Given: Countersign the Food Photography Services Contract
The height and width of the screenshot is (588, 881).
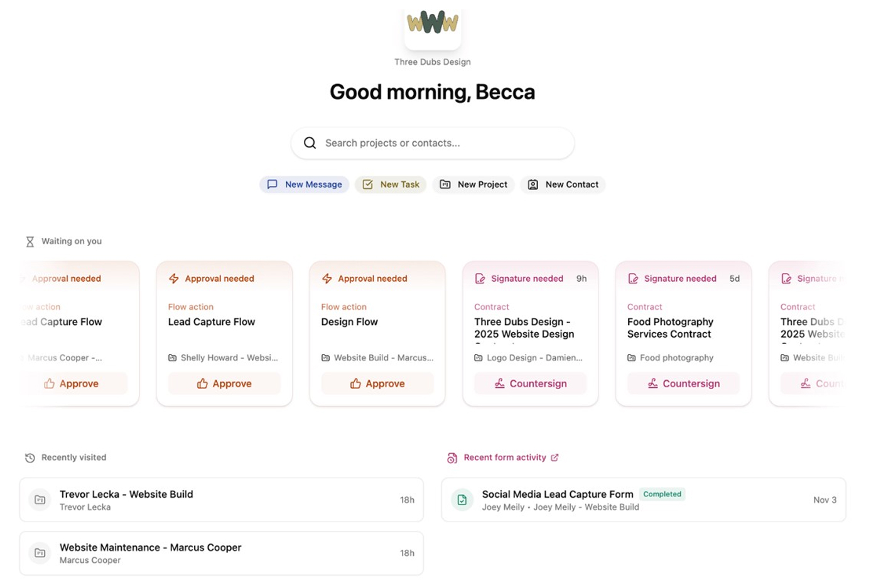Looking at the screenshot, I should pyautogui.click(x=683, y=383).
